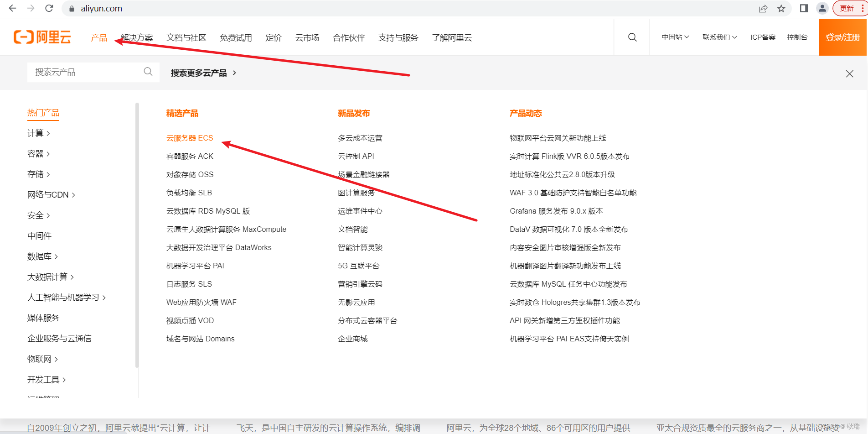Expand the 大数据计算 category
Viewport: 868px width, 434px height.
(51, 277)
